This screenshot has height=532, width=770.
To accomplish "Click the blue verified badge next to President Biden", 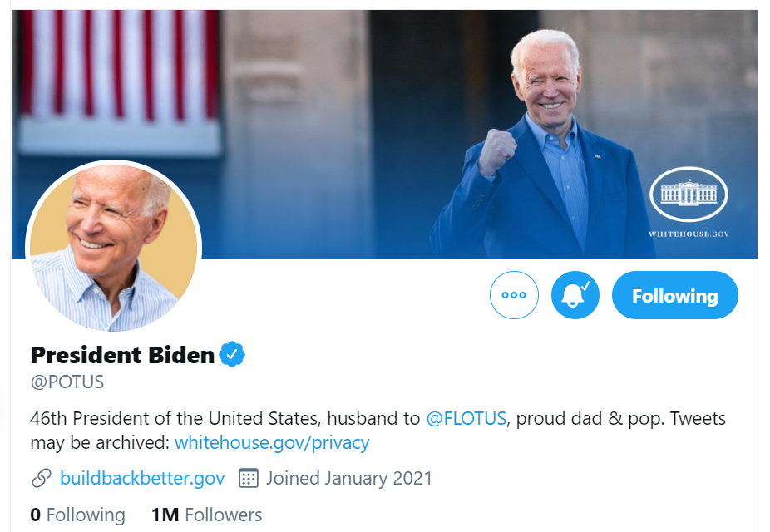I will coord(230,352).
